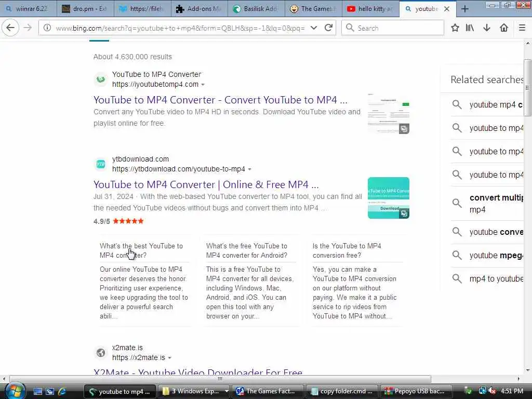The width and height of the screenshot is (532, 399).
Task: Activate "youtube to mp4" taskbar button
Action: pos(120,392)
